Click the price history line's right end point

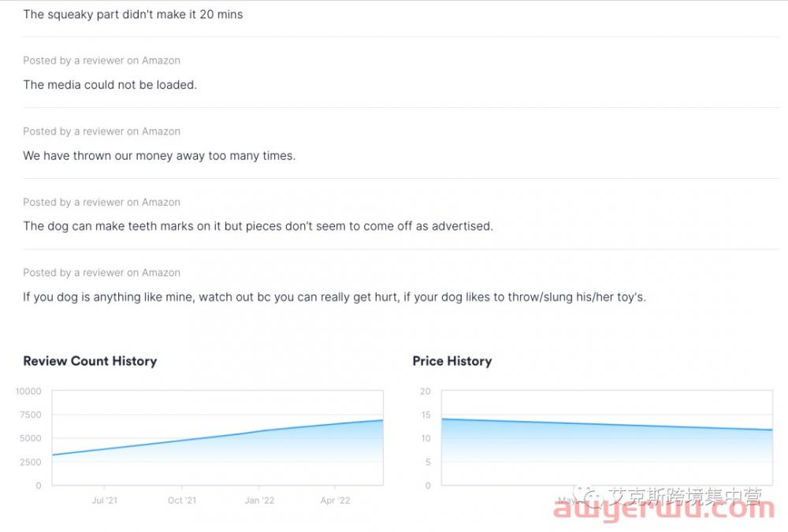(772, 430)
